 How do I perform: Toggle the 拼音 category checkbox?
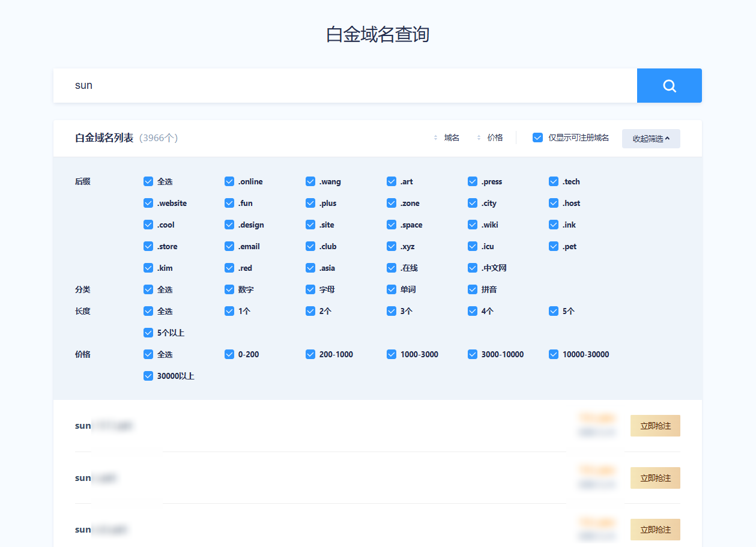tap(473, 290)
